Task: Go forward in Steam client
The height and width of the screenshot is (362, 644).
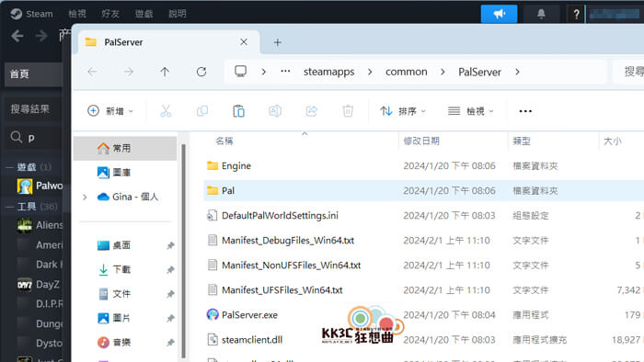Action: point(41,36)
